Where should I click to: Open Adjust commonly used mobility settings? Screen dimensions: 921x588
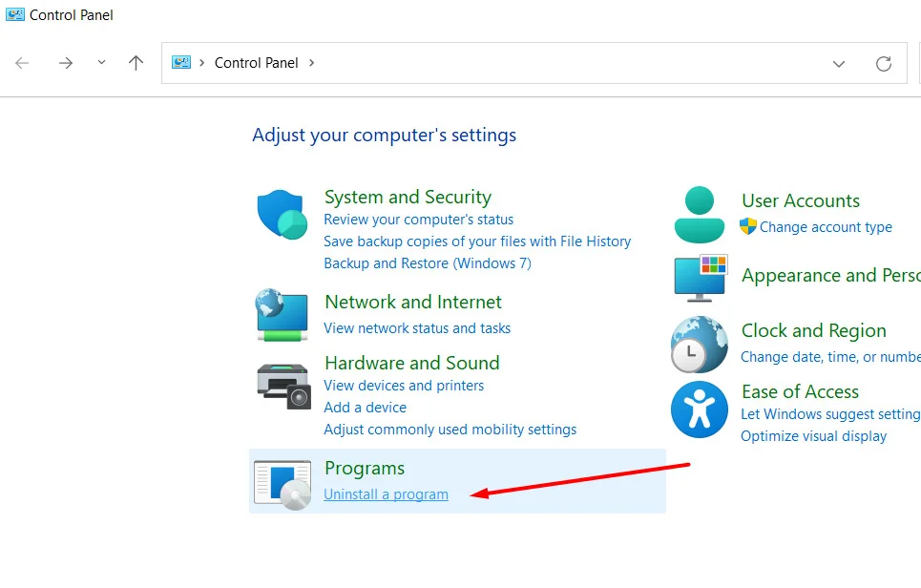point(450,430)
